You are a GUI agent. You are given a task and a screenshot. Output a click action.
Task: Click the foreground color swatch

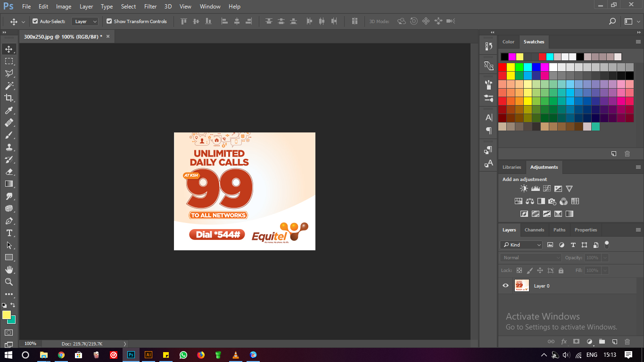click(x=7, y=315)
